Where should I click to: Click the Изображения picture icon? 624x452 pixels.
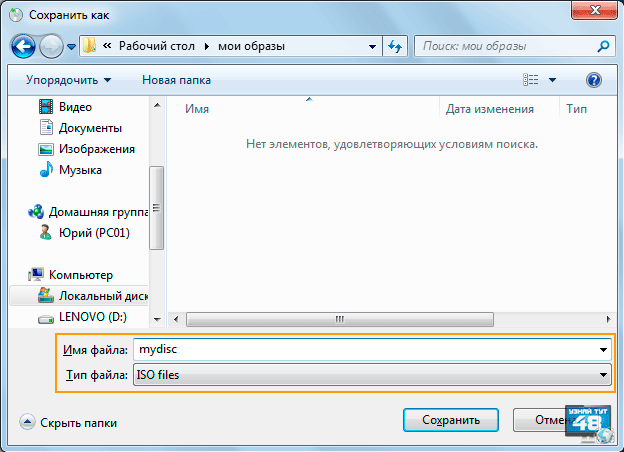coord(46,149)
